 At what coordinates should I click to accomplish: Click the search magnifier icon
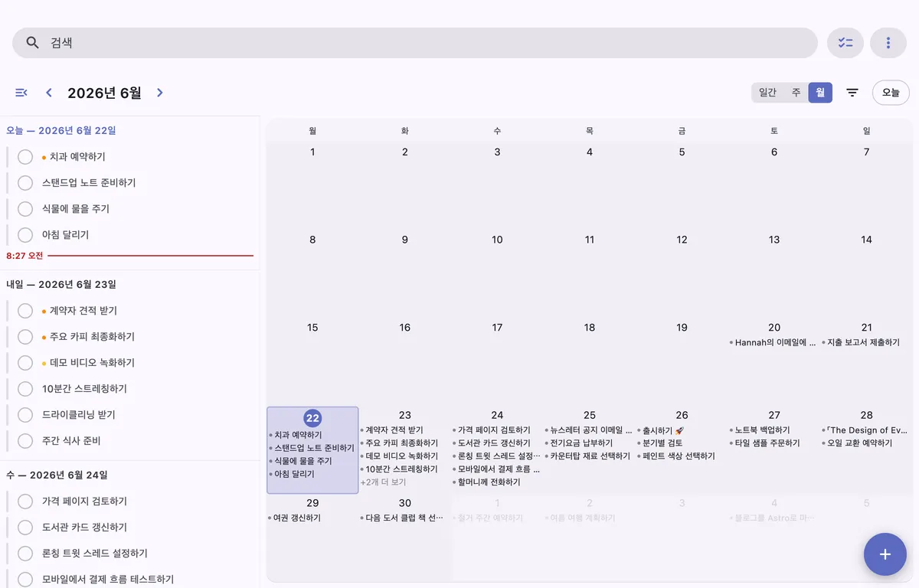click(x=32, y=43)
